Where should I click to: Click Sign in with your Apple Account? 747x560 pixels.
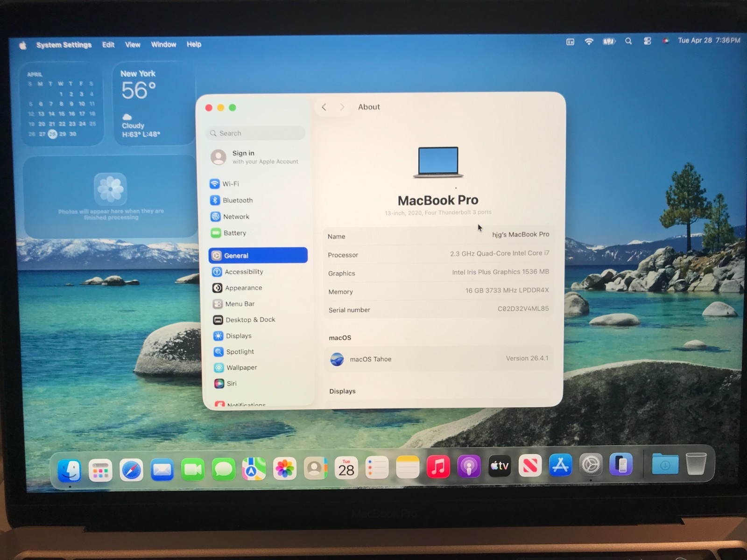click(x=254, y=157)
